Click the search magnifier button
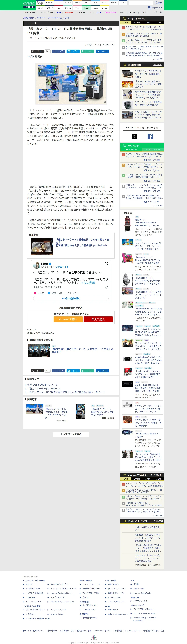This screenshot has height=644, width=187. 158,3
